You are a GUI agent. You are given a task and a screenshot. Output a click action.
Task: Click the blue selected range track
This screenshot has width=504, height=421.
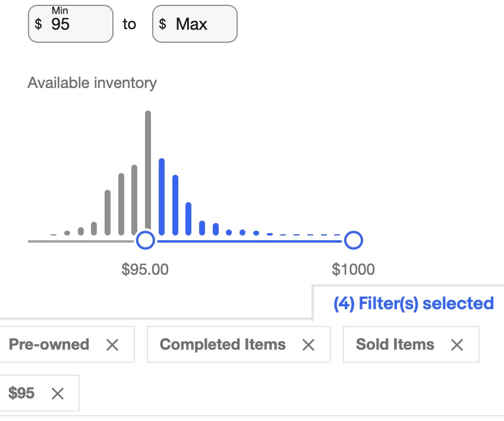pyautogui.click(x=250, y=241)
